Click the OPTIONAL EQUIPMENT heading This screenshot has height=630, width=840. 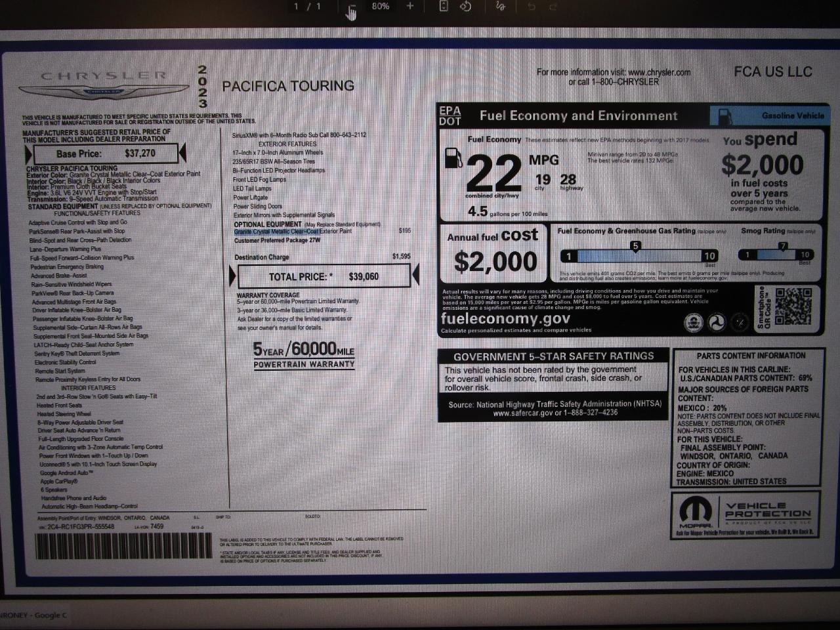268,224
